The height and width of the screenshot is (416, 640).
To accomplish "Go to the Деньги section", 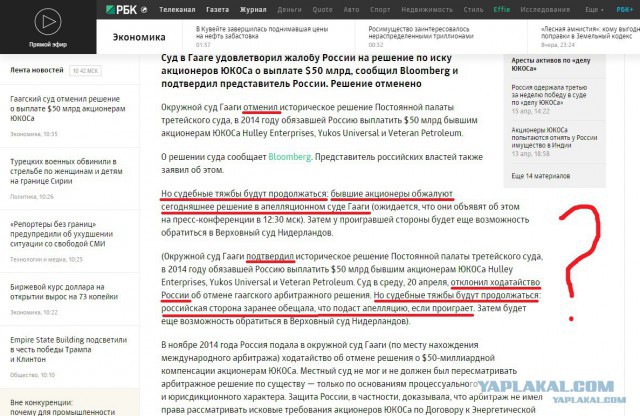I will [289, 9].
